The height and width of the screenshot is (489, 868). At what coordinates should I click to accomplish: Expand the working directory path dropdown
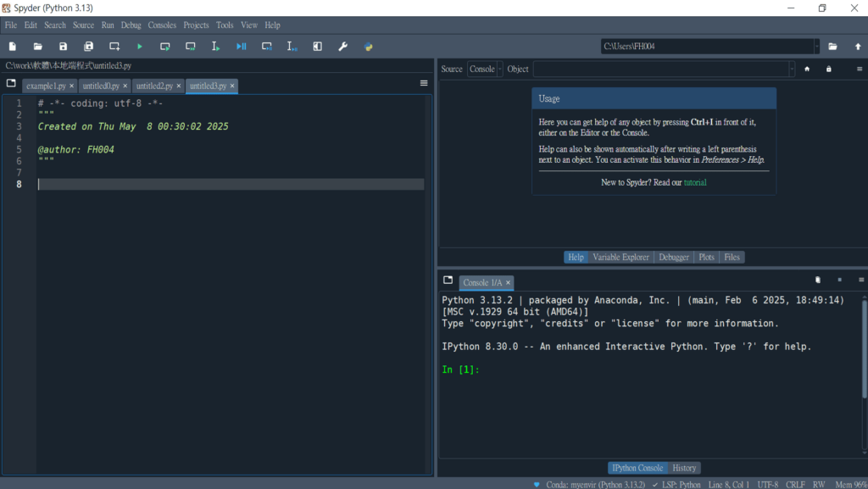816,47
